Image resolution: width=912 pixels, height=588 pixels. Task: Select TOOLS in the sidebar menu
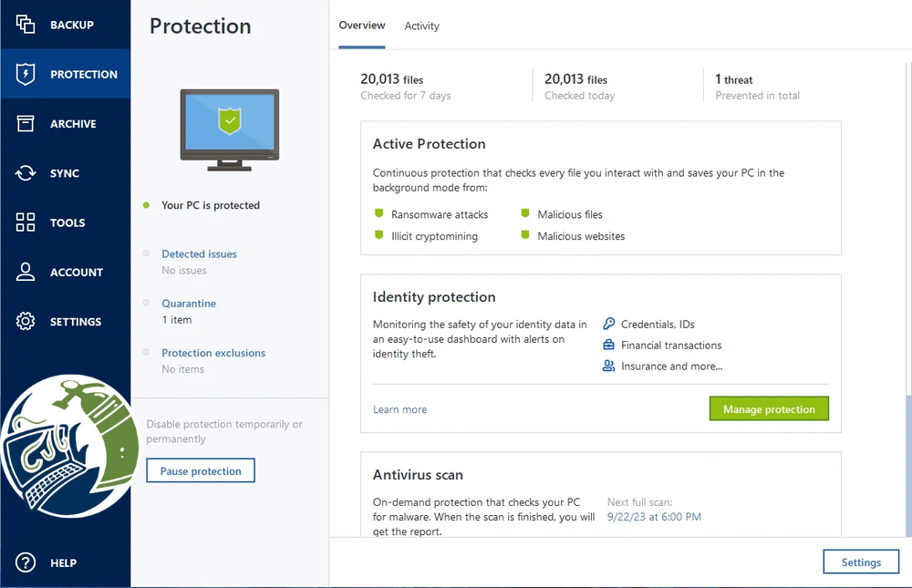coord(67,222)
